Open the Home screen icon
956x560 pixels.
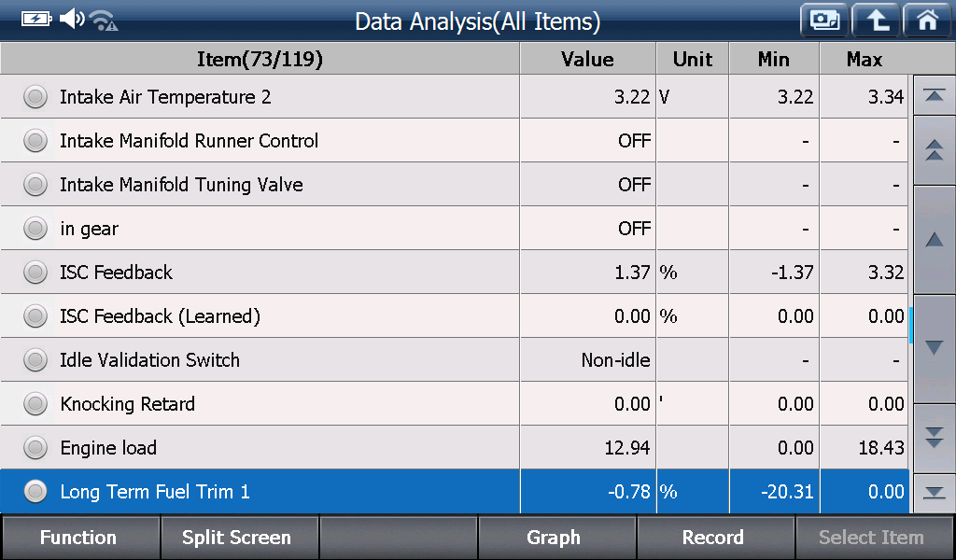(x=928, y=21)
